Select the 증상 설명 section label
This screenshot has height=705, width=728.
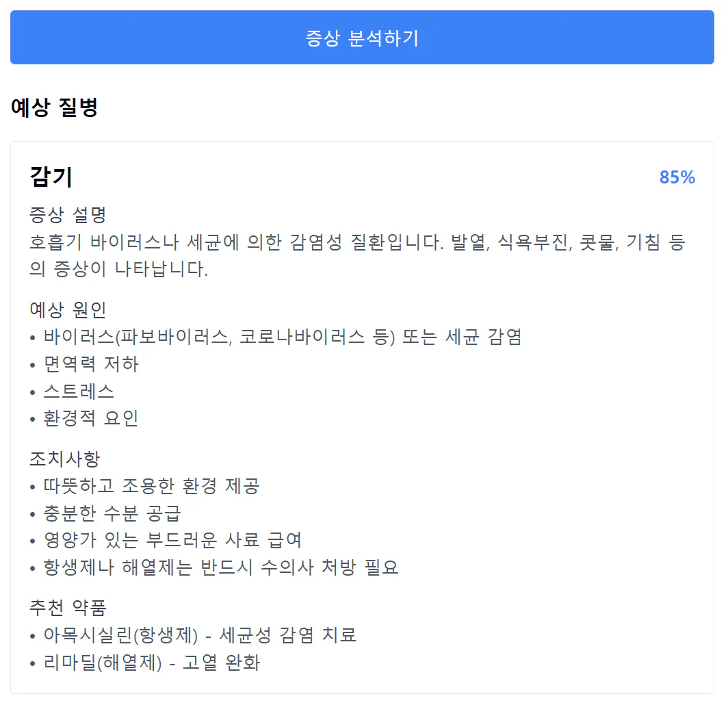pos(66,214)
